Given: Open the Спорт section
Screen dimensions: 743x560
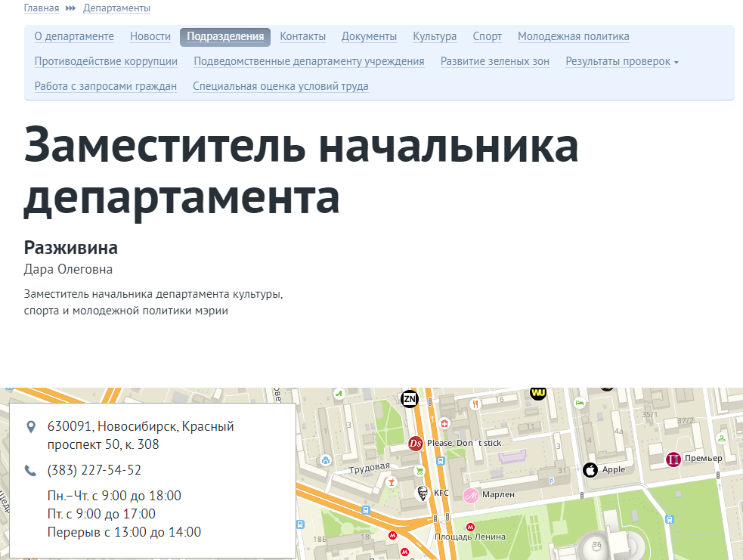Looking at the screenshot, I should (x=487, y=36).
